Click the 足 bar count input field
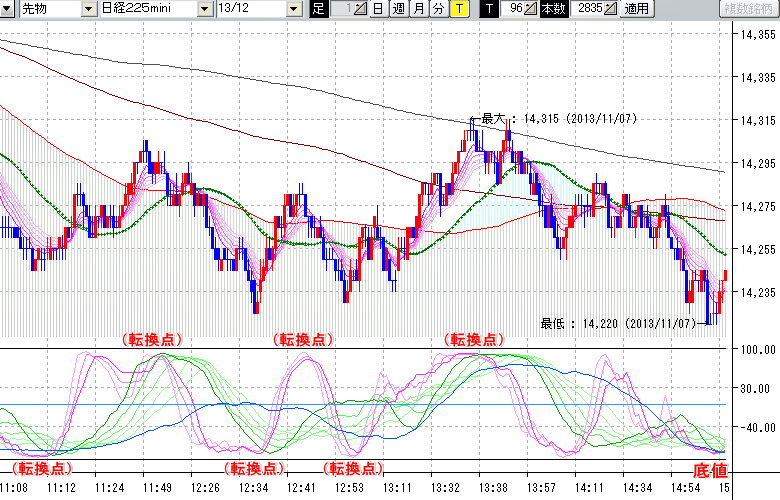Image resolution: width=780 pixels, height=500 pixels. 341,9
